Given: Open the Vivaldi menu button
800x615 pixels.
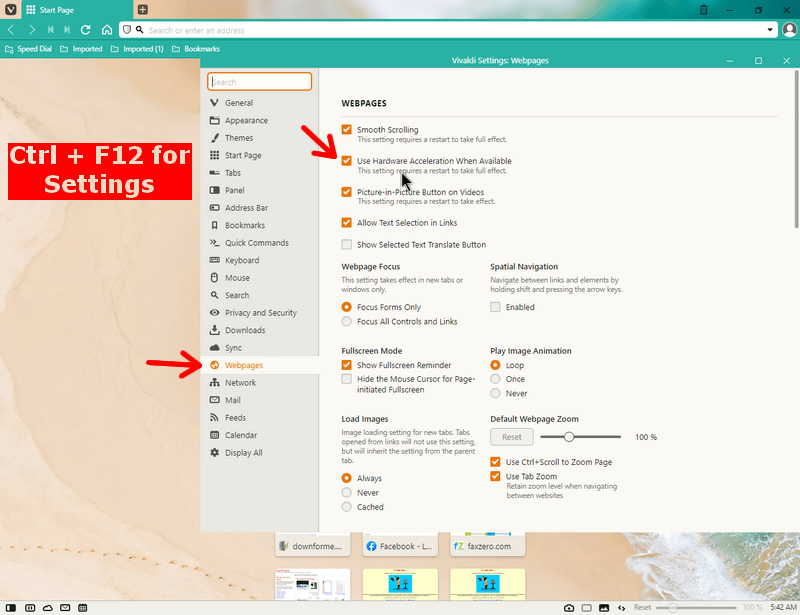Looking at the screenshot, I should click(x=11, y=10).
